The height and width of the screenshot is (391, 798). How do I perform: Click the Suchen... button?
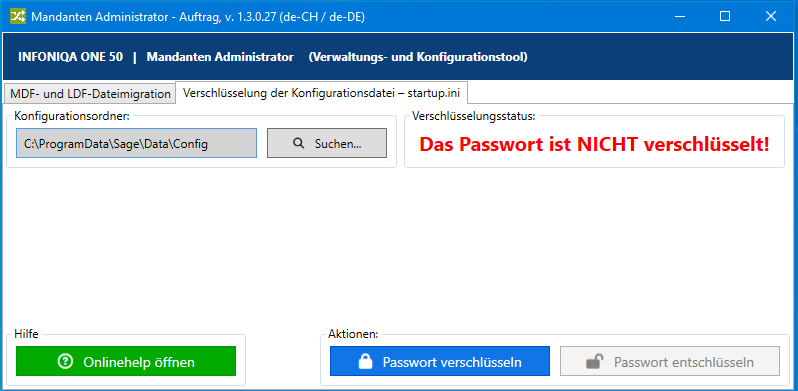click(x=327, y=143)
